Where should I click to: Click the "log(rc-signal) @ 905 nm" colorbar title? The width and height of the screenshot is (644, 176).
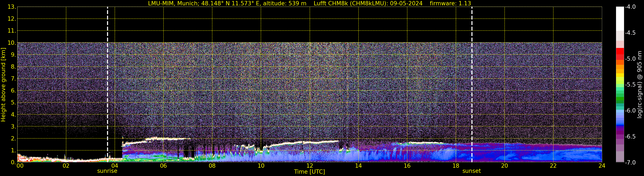639,85
